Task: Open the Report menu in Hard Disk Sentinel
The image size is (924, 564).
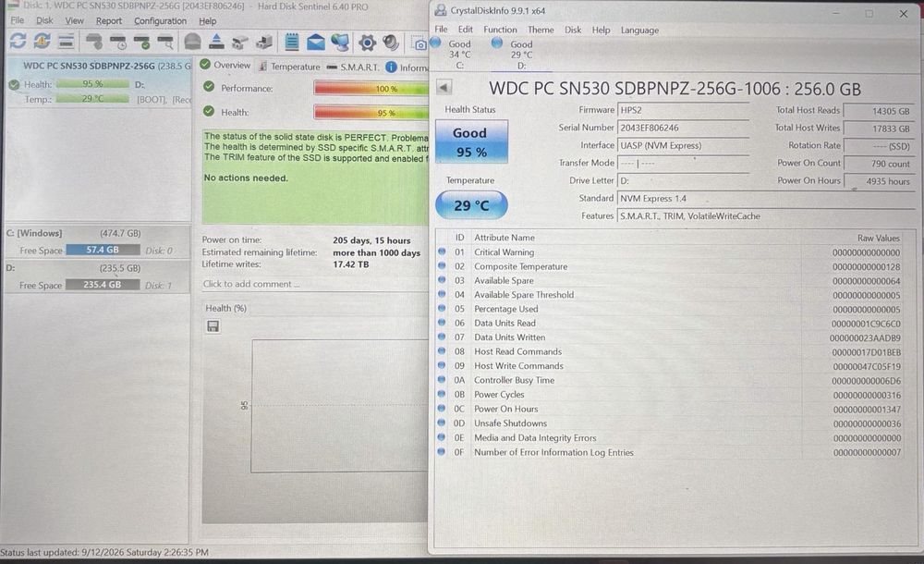Action: 108,20
